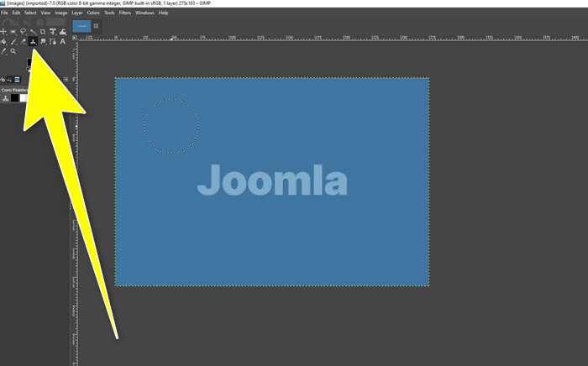This screenshot has height=366, width=588.
Task: Open the File menu
Action: pos(4,13)
